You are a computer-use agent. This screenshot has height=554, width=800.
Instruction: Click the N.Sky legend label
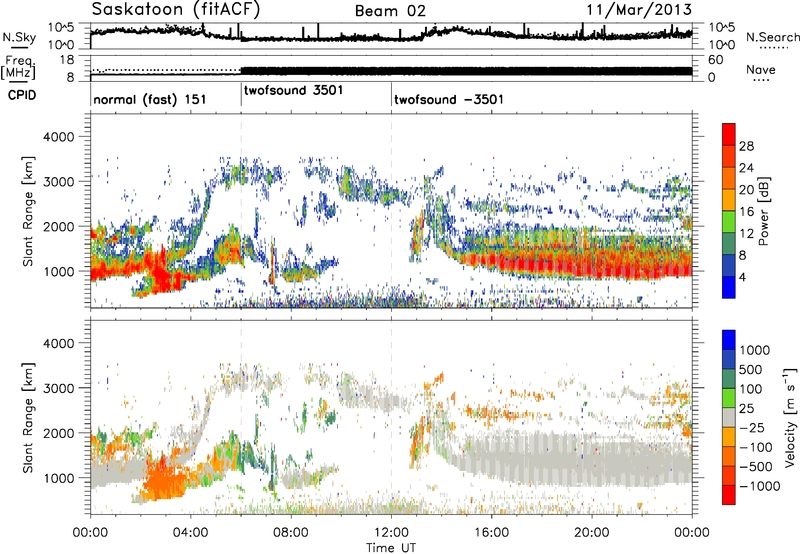pos(19,37)
